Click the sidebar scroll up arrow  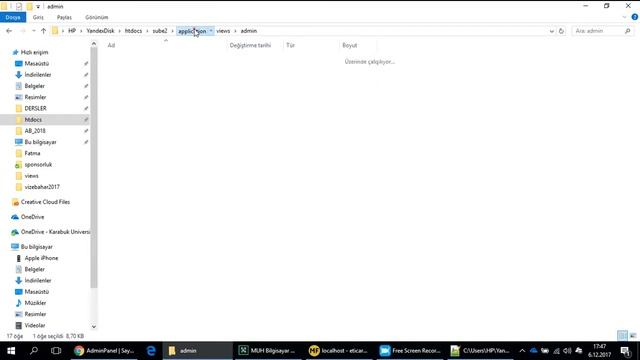[94, 44]
